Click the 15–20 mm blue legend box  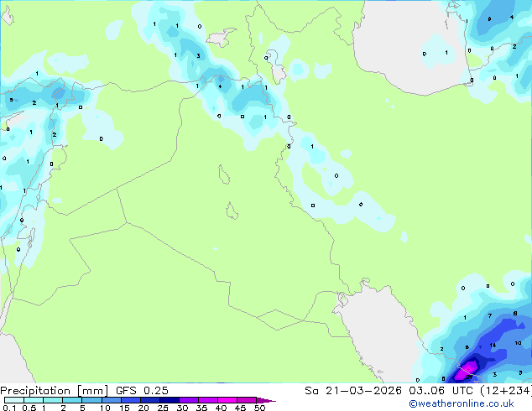(x=131, y=400)
